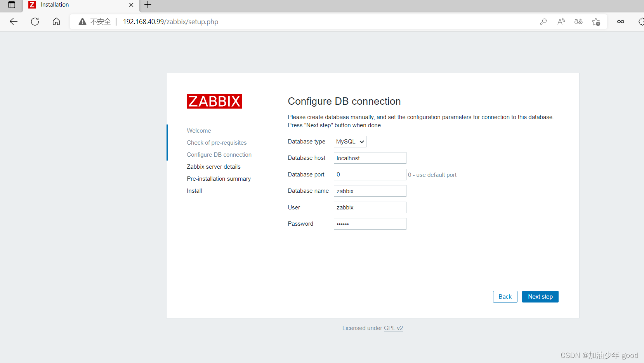Click the not-secure warning triangle icon
Screen dimensions: 644x363
(82, 22)
